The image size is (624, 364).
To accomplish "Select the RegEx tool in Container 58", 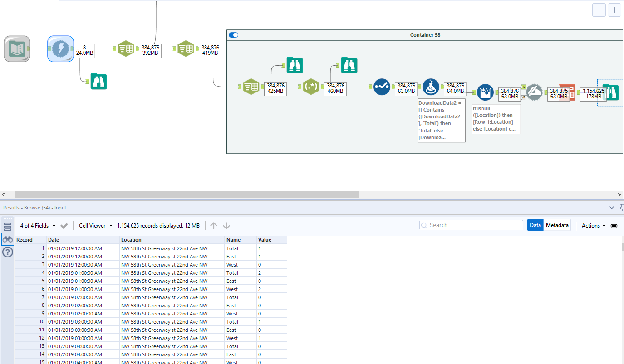I will click(311, 86).
